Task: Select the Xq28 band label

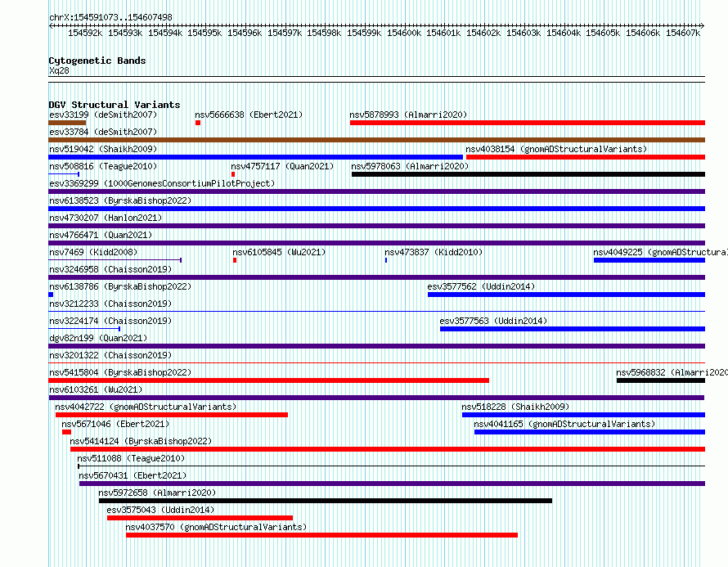Action: [x=59, y=70]
